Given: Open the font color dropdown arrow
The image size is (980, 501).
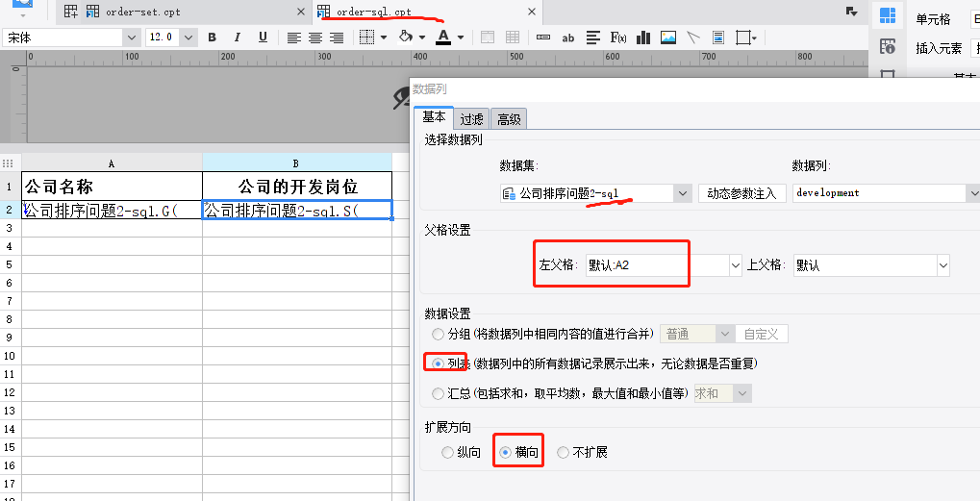Looking at the screenshot, I should click(x=461, y=38).
